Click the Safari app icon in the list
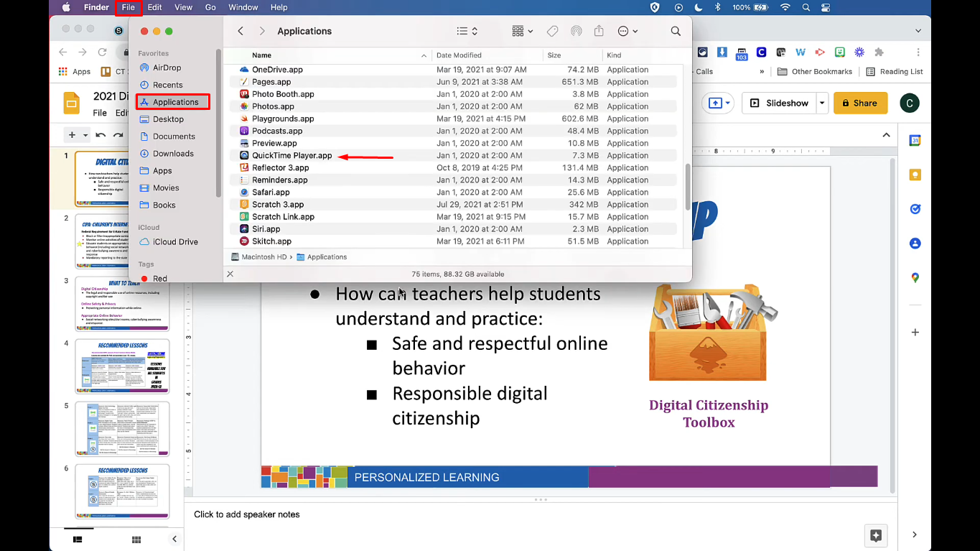 point(244,193)
